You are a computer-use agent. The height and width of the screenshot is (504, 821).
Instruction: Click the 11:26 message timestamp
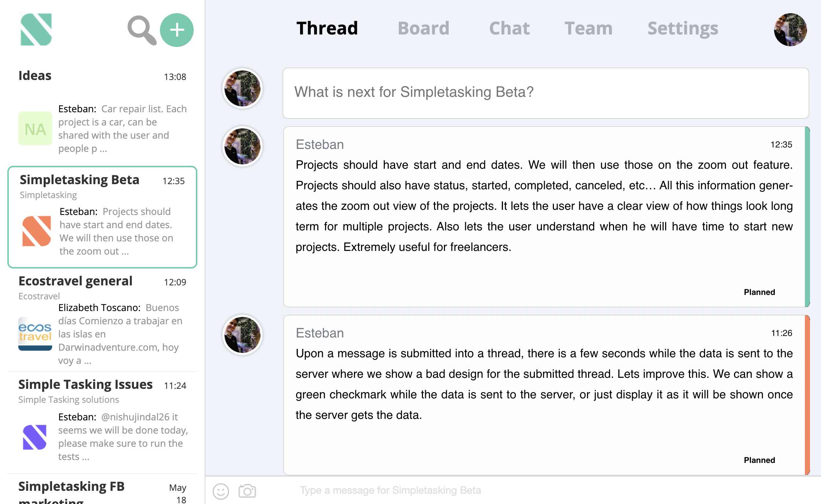pos(782,333)
